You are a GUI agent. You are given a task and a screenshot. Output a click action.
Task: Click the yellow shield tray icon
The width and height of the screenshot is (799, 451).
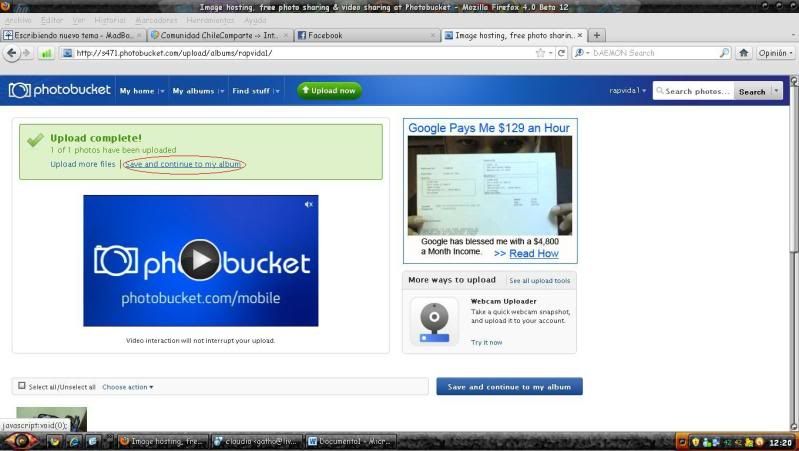point(695,442)
